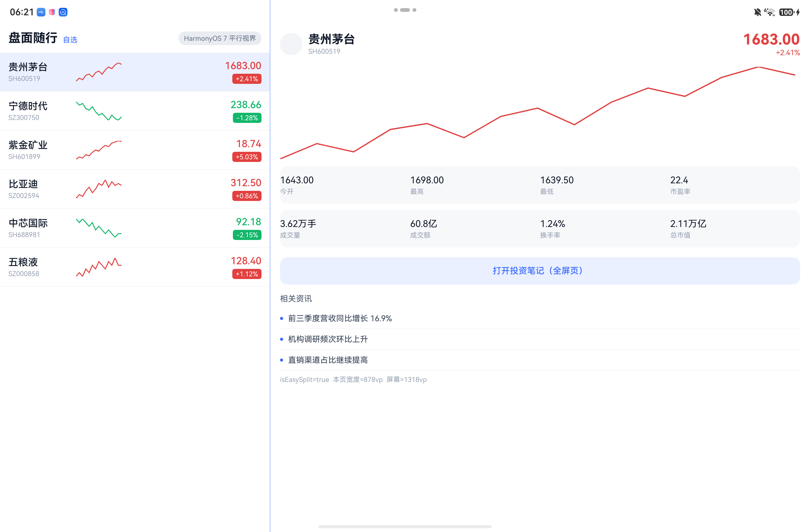Tap the isEasySplit=true debug line
The height and width of the screenshot is (532, 810).
tap(353, 380)
